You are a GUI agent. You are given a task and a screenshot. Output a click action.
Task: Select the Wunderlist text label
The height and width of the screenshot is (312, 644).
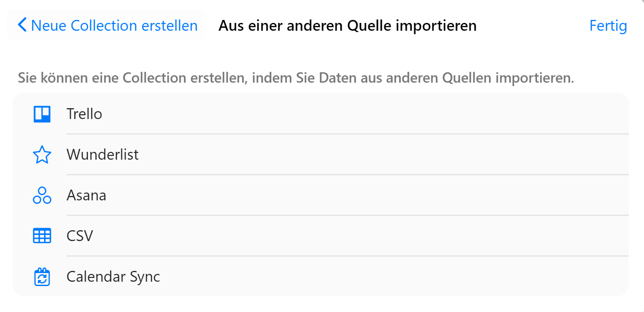pos(103,154)
